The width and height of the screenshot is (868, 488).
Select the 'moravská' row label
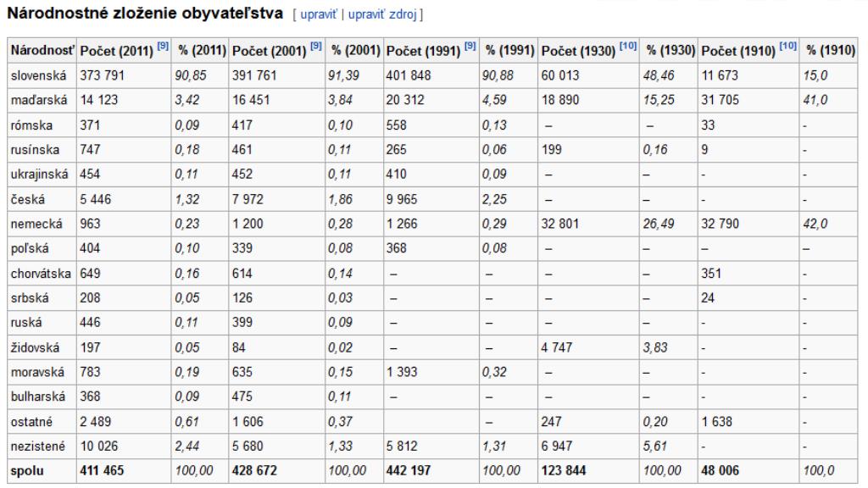tap(37, 373)
